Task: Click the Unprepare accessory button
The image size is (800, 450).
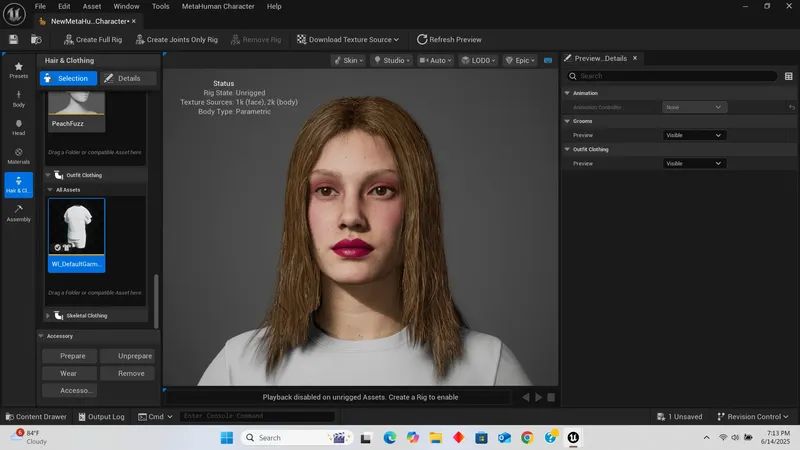Action: point(128,356)
